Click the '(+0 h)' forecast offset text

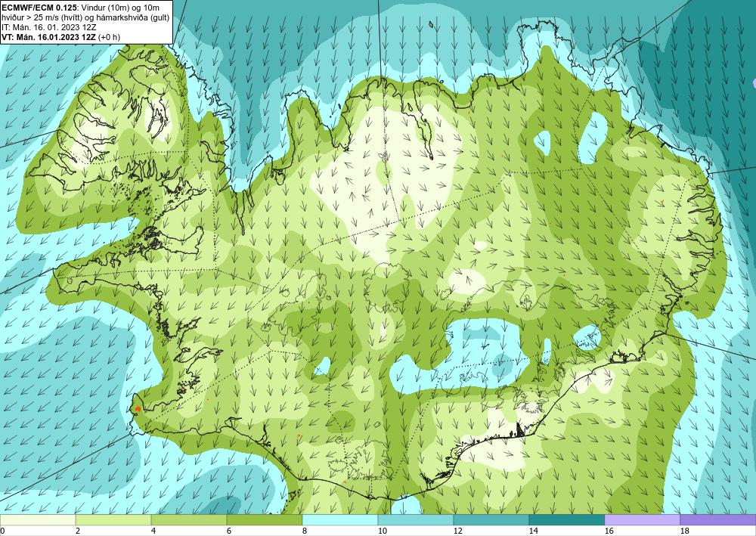click(109, 37)
